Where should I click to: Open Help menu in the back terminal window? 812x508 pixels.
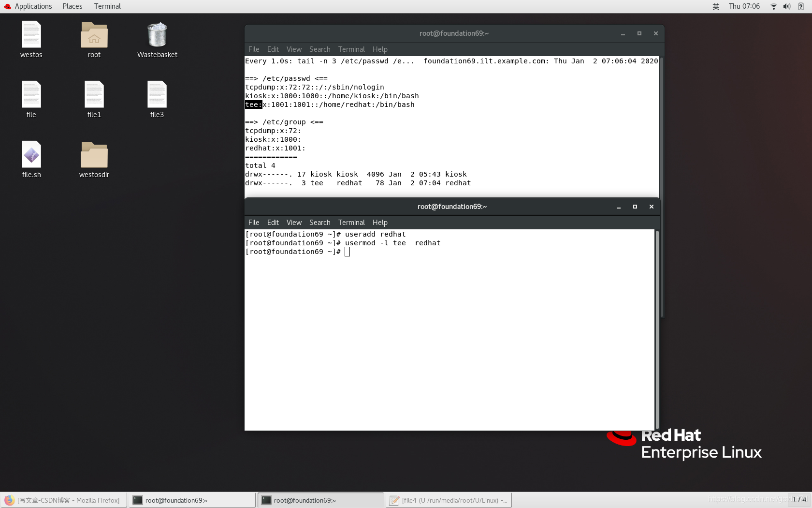380,49
